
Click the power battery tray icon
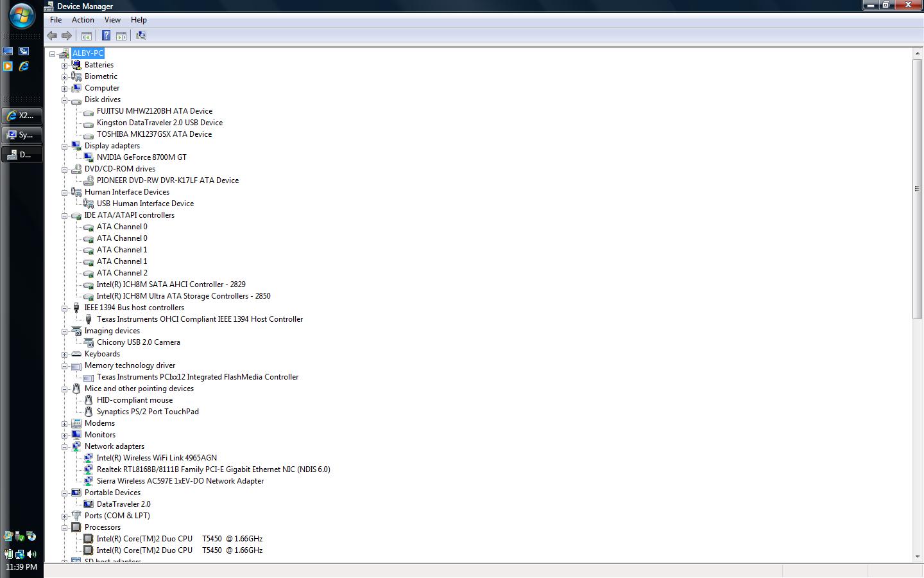[x=8, y=554]
